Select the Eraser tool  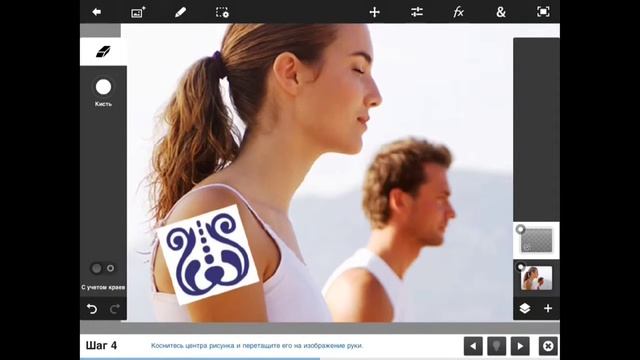click(103, 51)
